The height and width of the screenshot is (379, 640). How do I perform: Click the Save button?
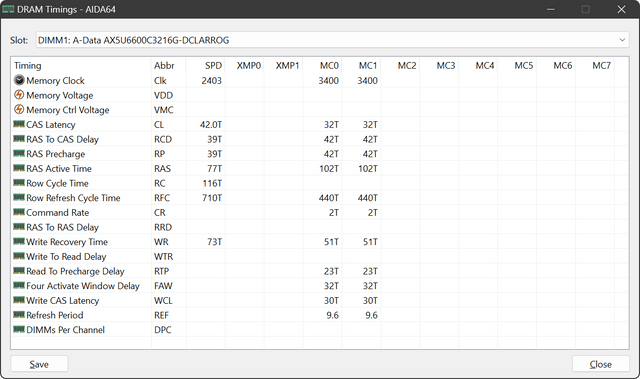(x=39, y=364)
